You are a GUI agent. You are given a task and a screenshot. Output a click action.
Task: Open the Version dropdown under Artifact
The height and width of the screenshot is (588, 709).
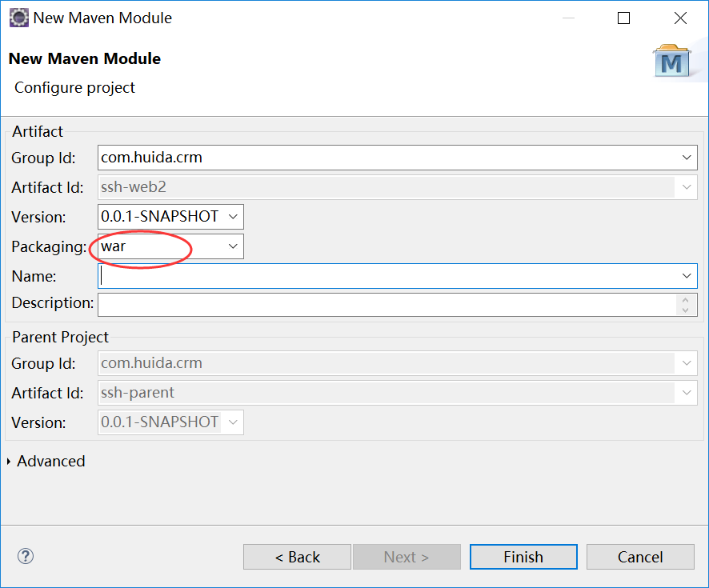point(233,216)
